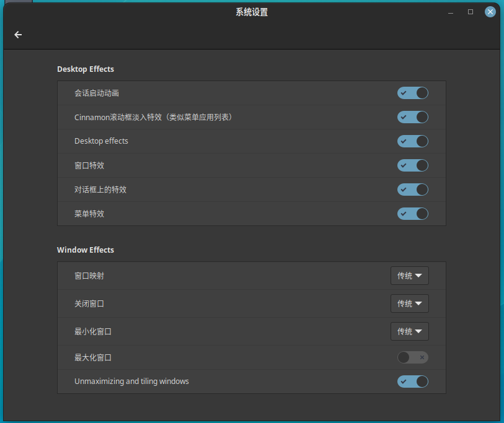Expand the 关闭窗口 effect dropdown
504x423 pixels.
[x=410, y=303]
